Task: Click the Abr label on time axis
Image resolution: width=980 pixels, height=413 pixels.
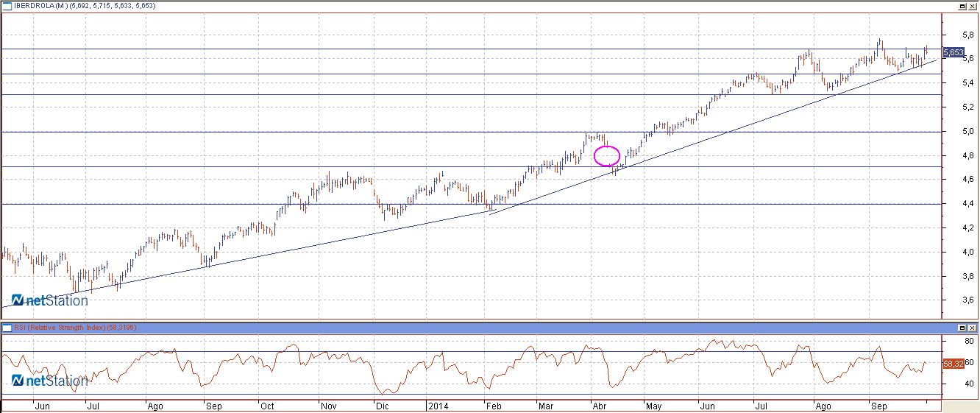Action: pos(601,406)
